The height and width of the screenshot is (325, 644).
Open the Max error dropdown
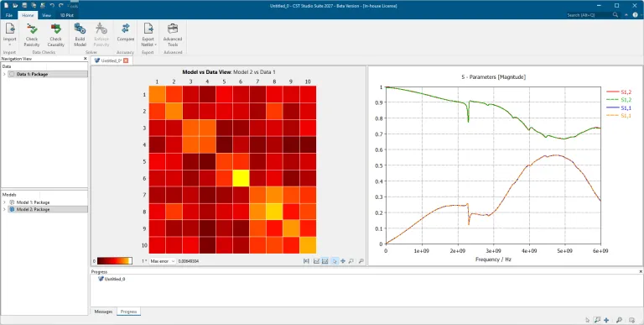[163, 261]
